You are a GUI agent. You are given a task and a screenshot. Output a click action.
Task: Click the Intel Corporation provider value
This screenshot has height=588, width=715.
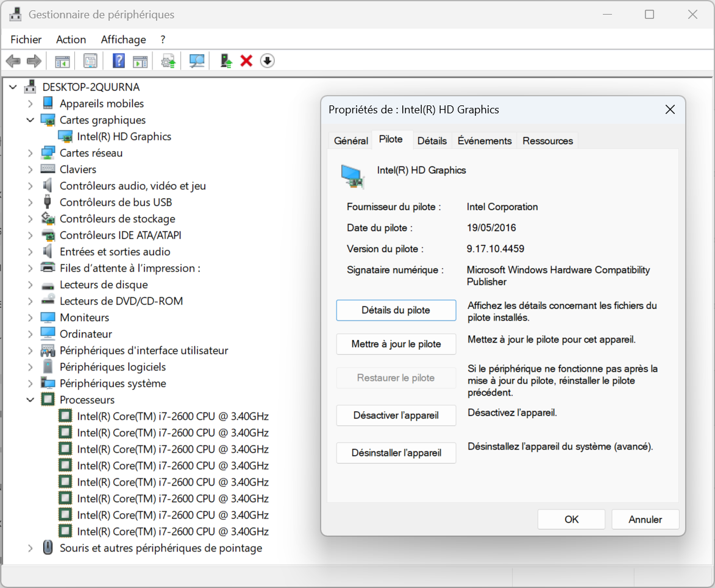click(x=502, y=207)
